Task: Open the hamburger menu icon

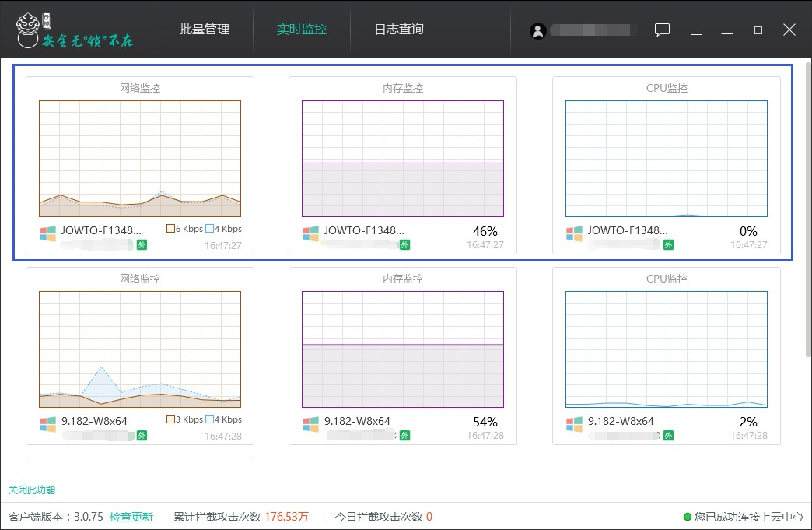Action: [x=696, y=30]
